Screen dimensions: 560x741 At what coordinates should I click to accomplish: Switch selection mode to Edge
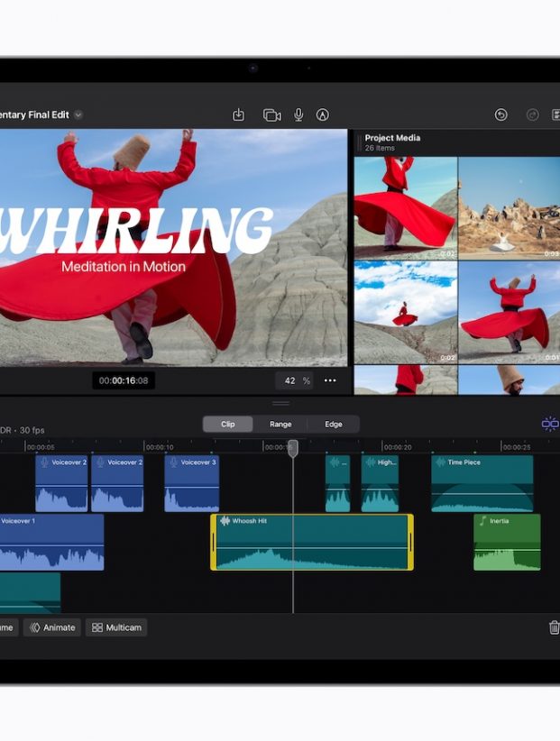[x=333, y=425]
